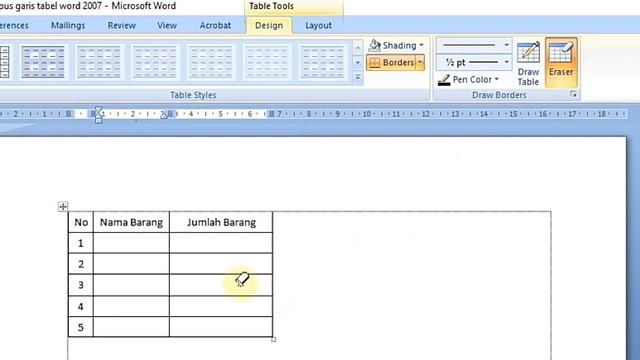This screenshot has height=360, width=640.
Task: Click the first line indent marker on ruler
Action: (x=98, y=109)
